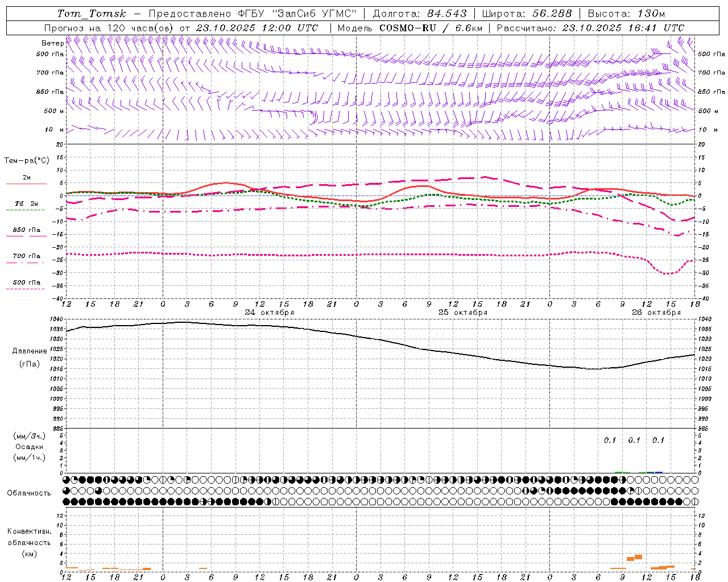Image resolution: width=728 pixels, height=582 pixels.
Task: Click the 25 октября date label
Action: click(463, 313)
